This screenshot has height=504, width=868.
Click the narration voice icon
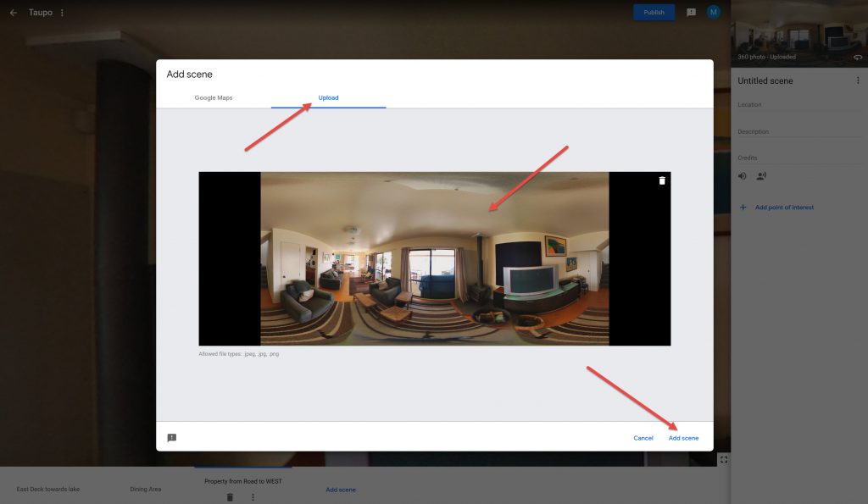click(760, 176)
